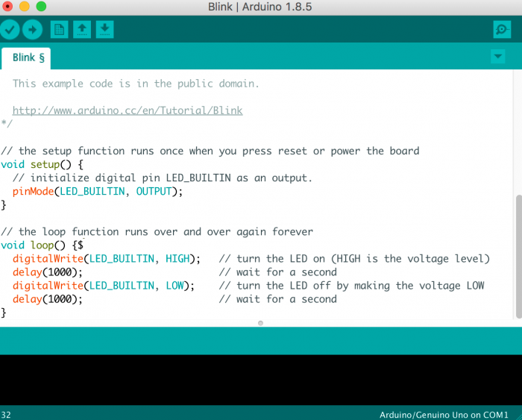Open a sketch with the up-arrow icon
The image size is (522, 420).
pos(82,30)
